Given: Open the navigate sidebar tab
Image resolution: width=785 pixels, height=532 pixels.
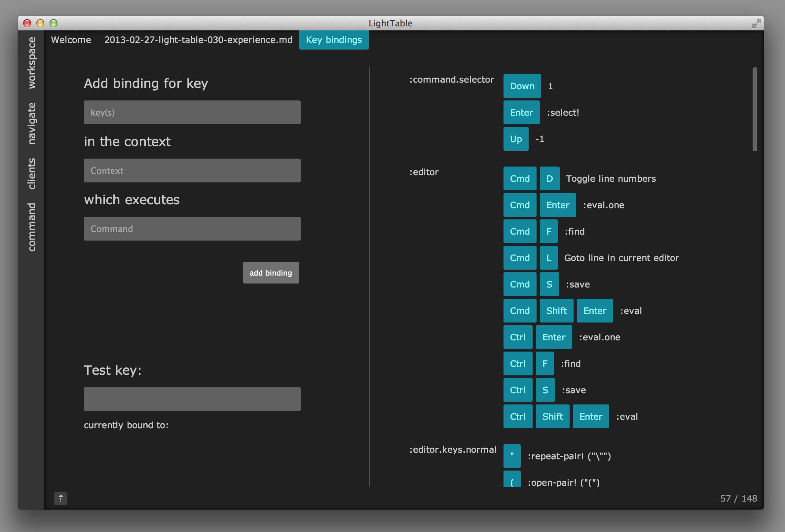Looking at the screenshot, I should [31, 123].
